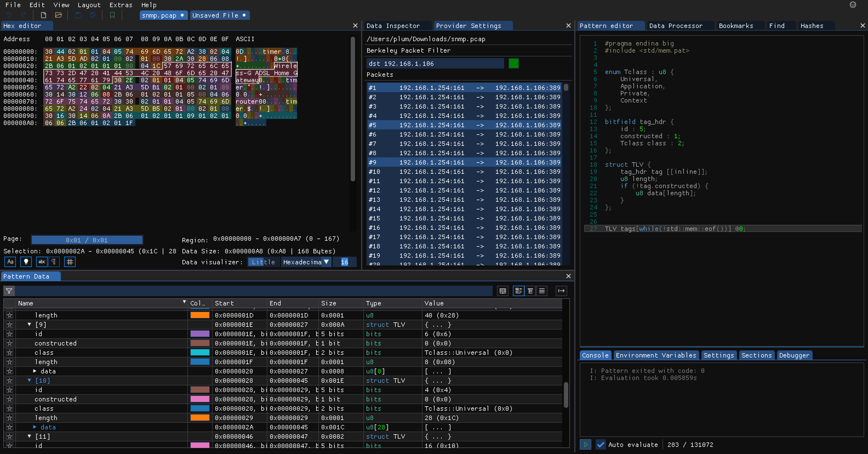The width and height of the screenshot is (868, 454).
Task: Toggle Auto evaluate checkbox
Action: coord(601,445)
